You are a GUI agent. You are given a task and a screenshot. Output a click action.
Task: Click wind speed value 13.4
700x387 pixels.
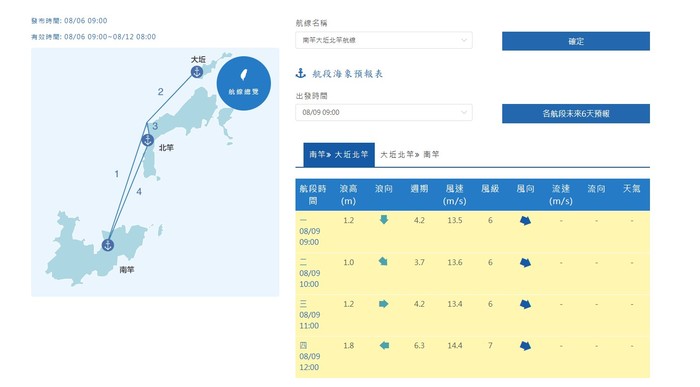[454, 304]
